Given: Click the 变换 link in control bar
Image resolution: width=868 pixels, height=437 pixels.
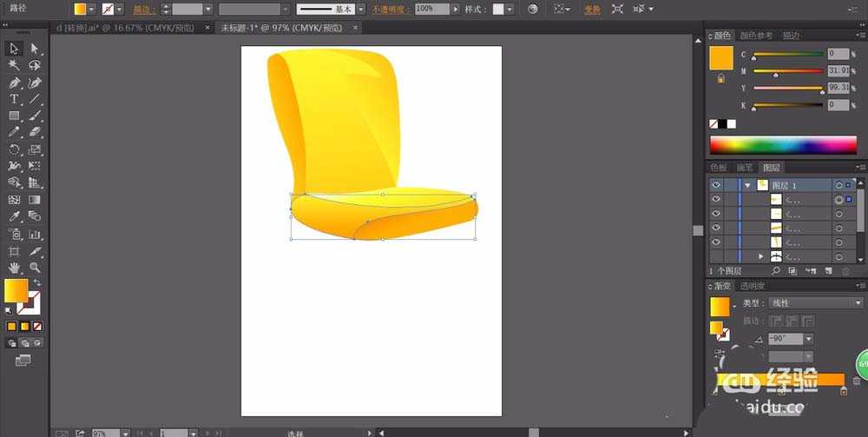Looking at the screenshot, I should tap(592, 9).
